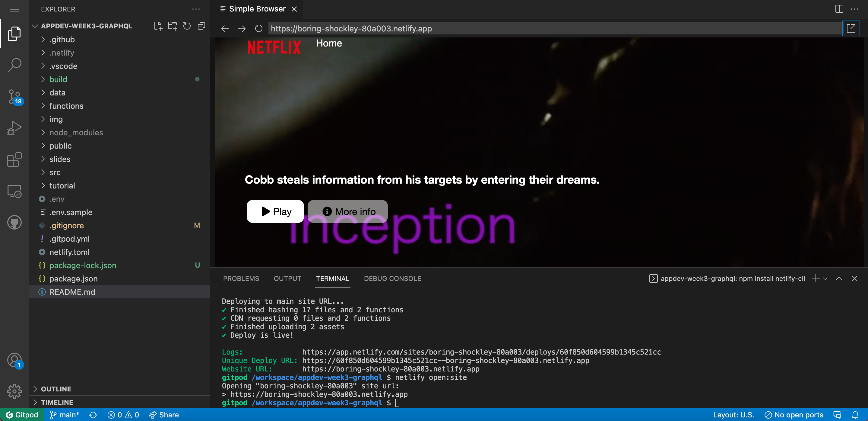The width and height of the screenshot is (868, 421).
Task: Open the Run and Debug view
Action: click(x=14, y=127)
